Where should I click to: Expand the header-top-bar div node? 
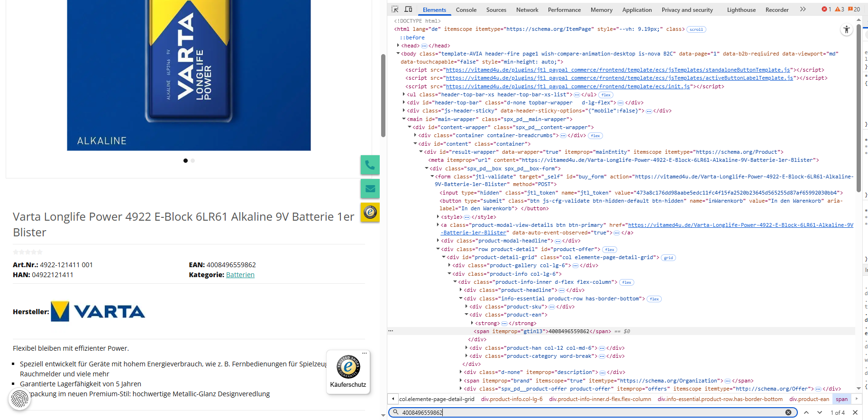404,103
